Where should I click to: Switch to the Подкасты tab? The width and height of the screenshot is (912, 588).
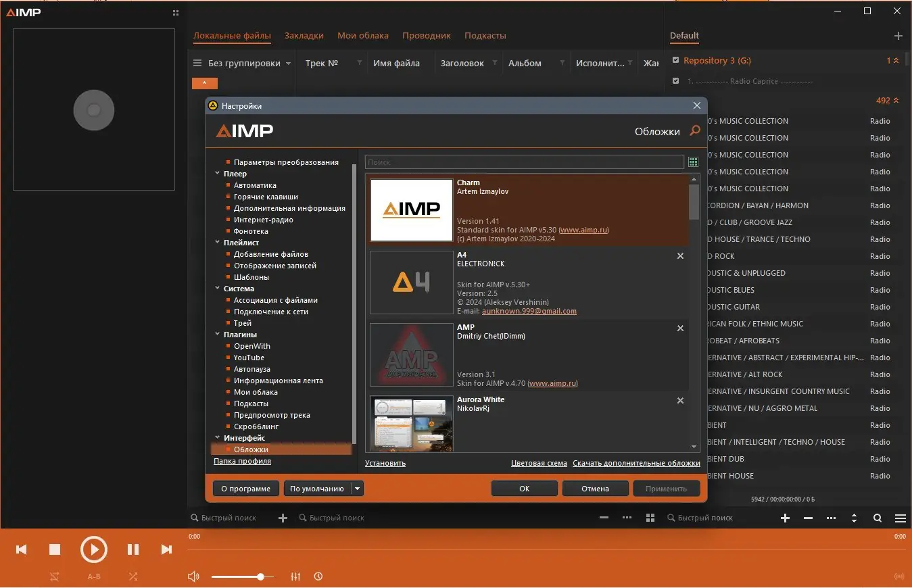[485, 35]
